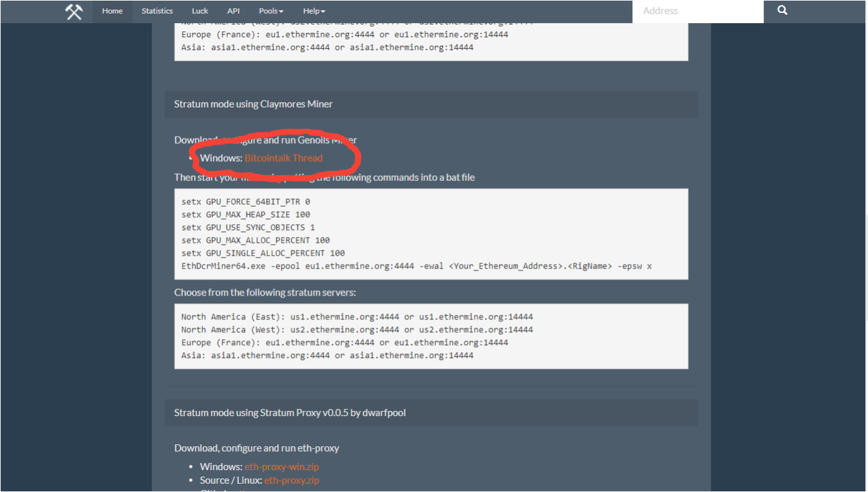Click the Asia server line in lower list
The height and width of the screenshot is (492, 868).
327,355
